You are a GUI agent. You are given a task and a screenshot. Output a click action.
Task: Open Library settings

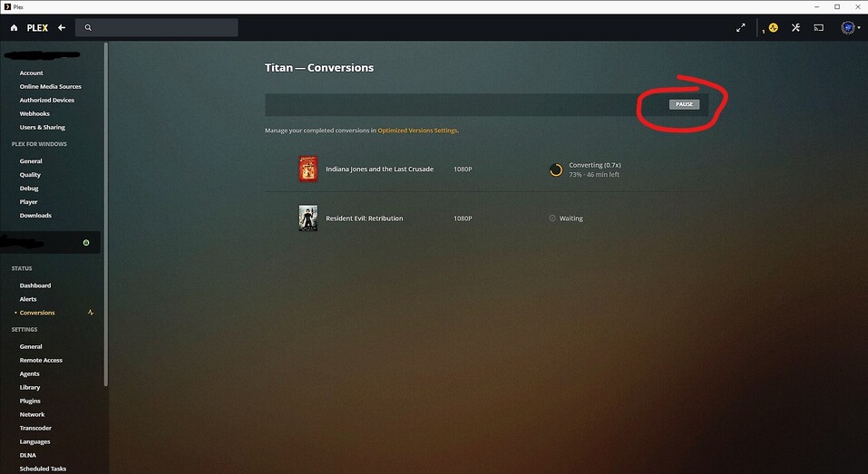[x=30, y=388]
